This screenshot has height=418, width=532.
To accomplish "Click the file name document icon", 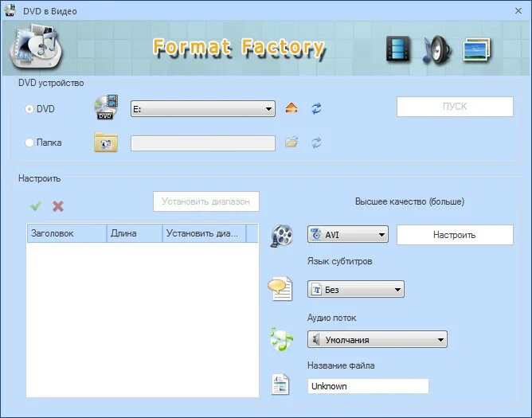I will 280,384.
